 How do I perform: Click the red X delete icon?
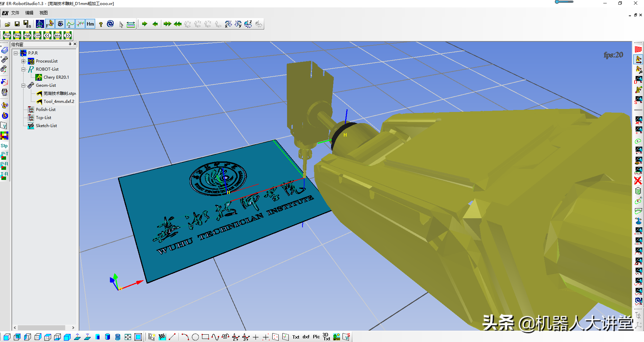(x=638, y=181)
